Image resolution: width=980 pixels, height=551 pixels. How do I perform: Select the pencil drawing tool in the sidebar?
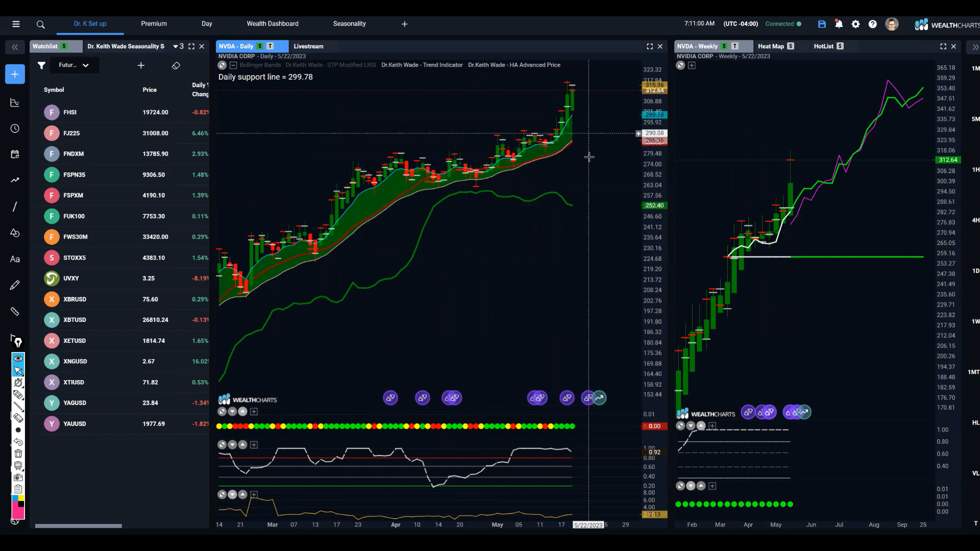[x=15, y=285]
